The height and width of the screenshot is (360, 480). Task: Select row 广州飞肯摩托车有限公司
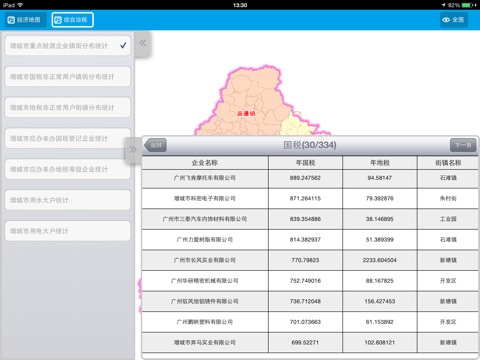[310, 178]
